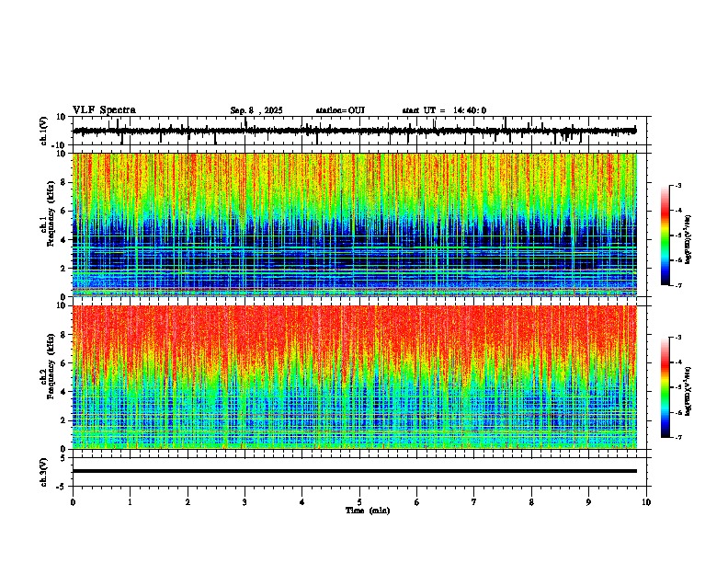This screenshot has width=728, height=563.
Task: Click the ch.1 color scale bar
Action: click(x=665, y=236)
